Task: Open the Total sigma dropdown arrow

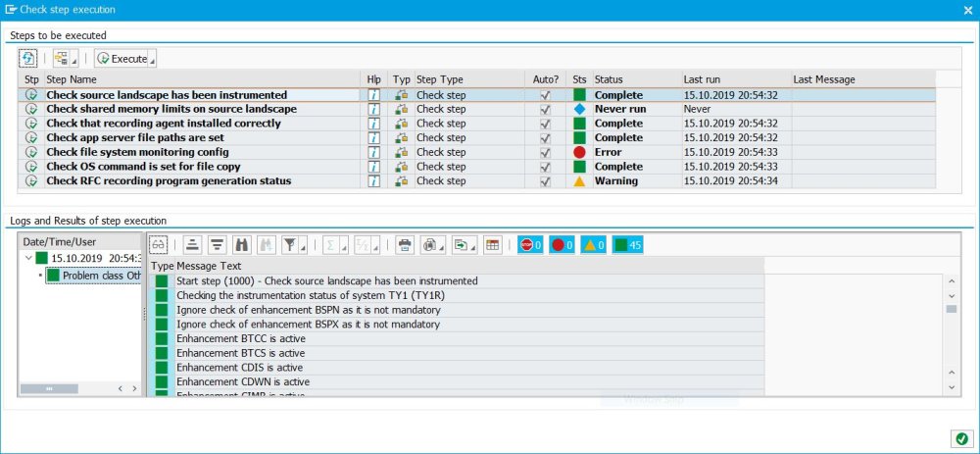Action: point(344,245)
